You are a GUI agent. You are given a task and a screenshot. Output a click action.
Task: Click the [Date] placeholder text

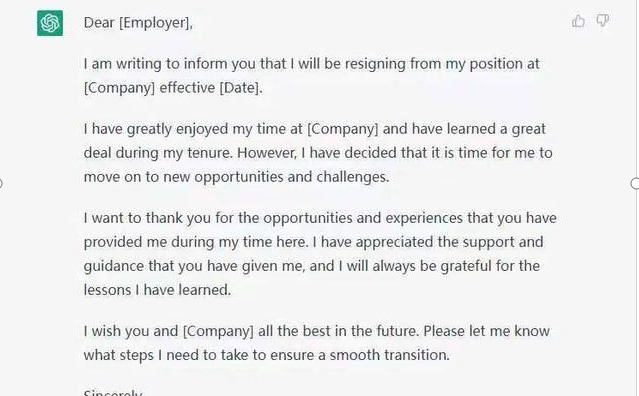coord(239,88)
